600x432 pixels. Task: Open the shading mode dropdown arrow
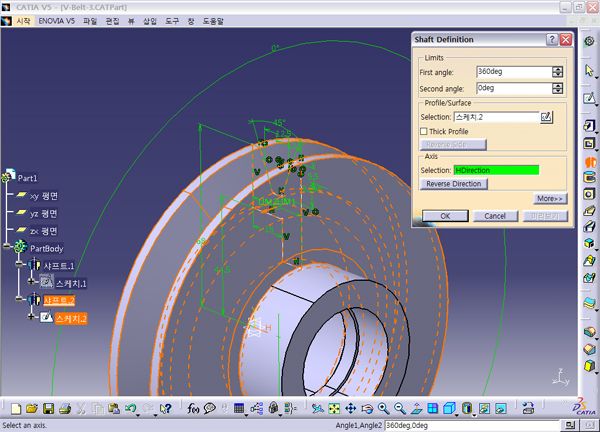[x=474, y=414]
